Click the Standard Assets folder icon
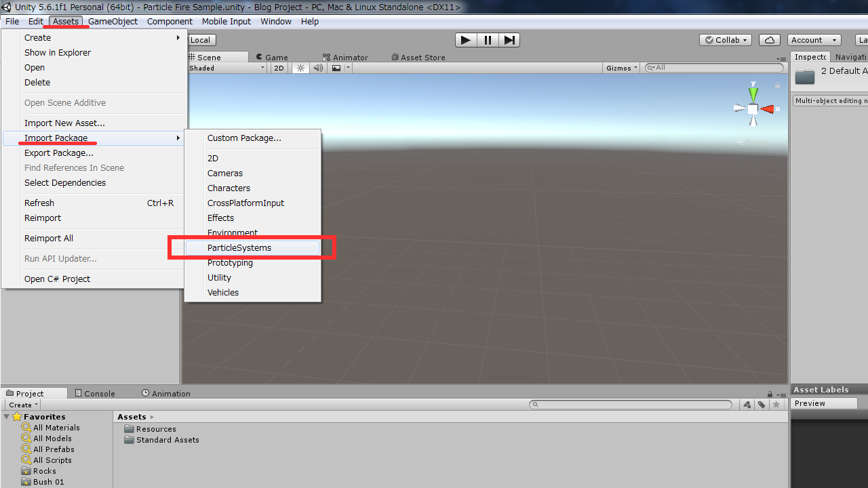This screenshot has height=488, width=868. [129, 440]
